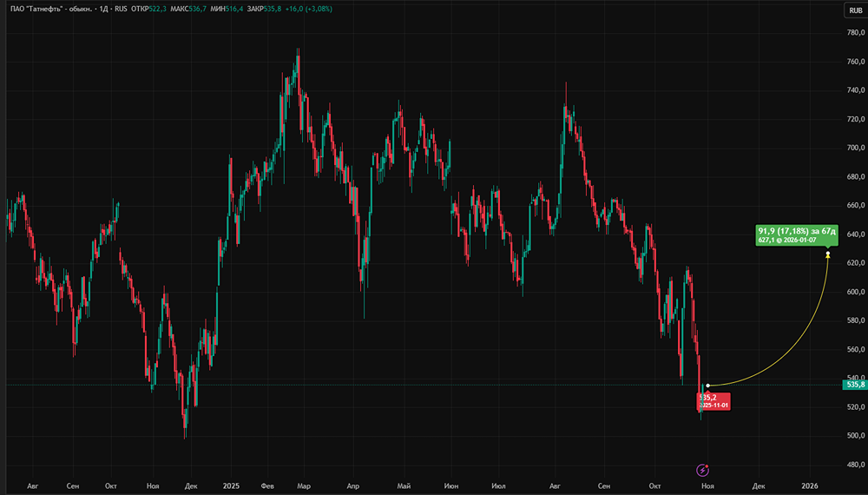Viewport: 868px width, 495px height.
Task: Click the 700,0 price axis label
Action: click(x=855, y=148)
